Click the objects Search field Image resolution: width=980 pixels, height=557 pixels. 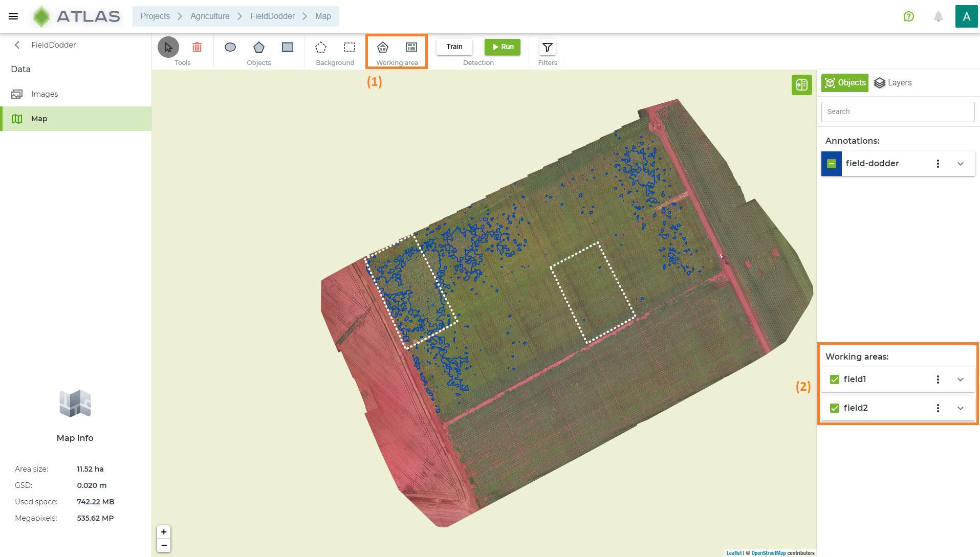[898, 112]
